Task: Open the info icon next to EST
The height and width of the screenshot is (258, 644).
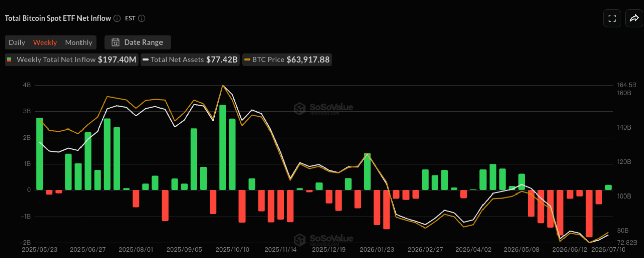Action: 142,18
